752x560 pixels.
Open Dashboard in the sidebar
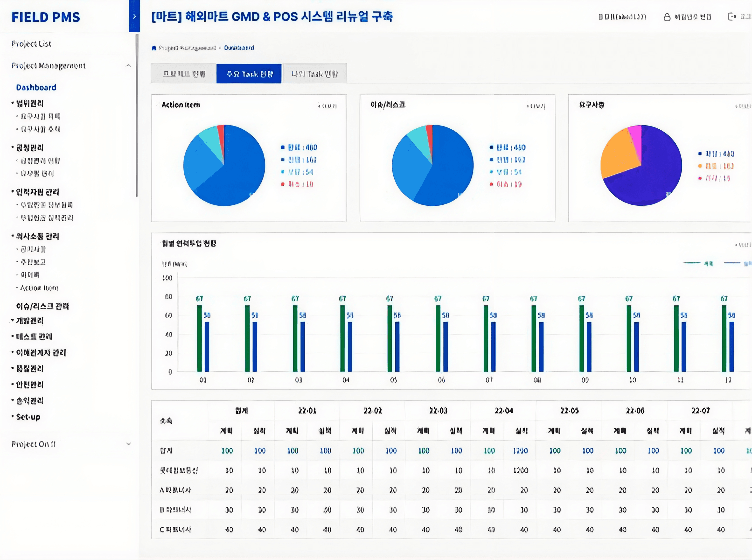(36, 87)
